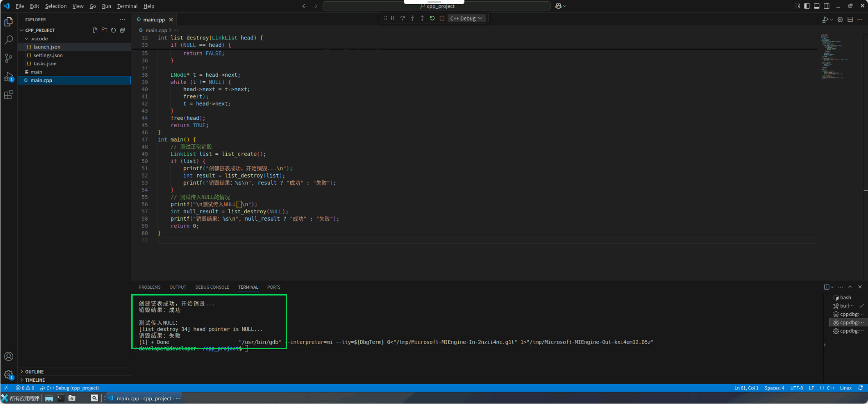
Task: Open the Run menu
Action: (106, 6)
